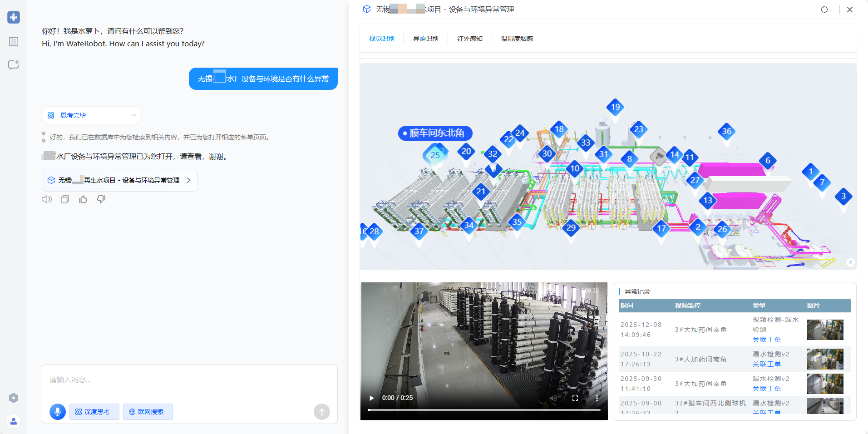
Task: Toggle video fullscreen mode
Action: [x=575, y=398]
